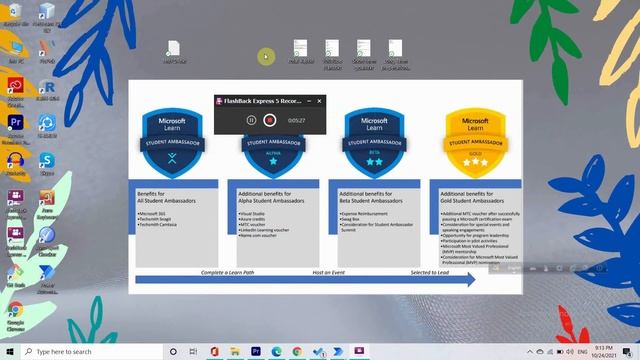
Task: Click the Type here to search box
Action: click(92, 351)
